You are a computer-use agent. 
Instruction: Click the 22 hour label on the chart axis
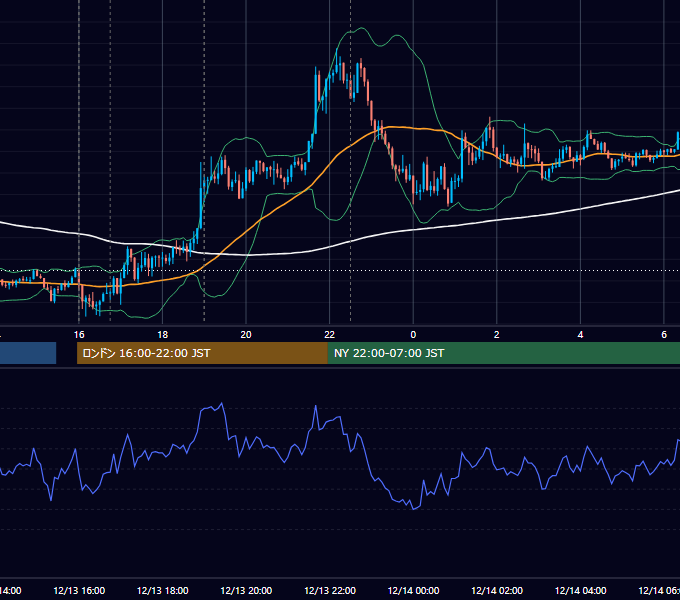[x=330, y=335]
